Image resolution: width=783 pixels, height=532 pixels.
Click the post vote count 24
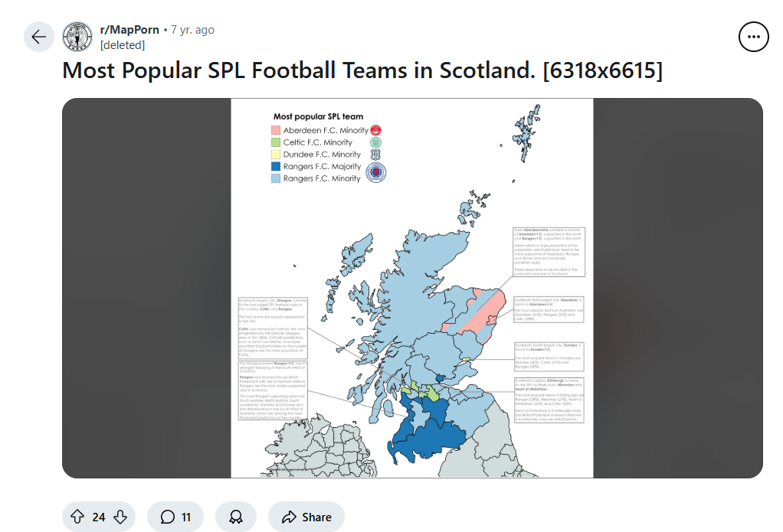pyautogui.click(x=99, y=517)
